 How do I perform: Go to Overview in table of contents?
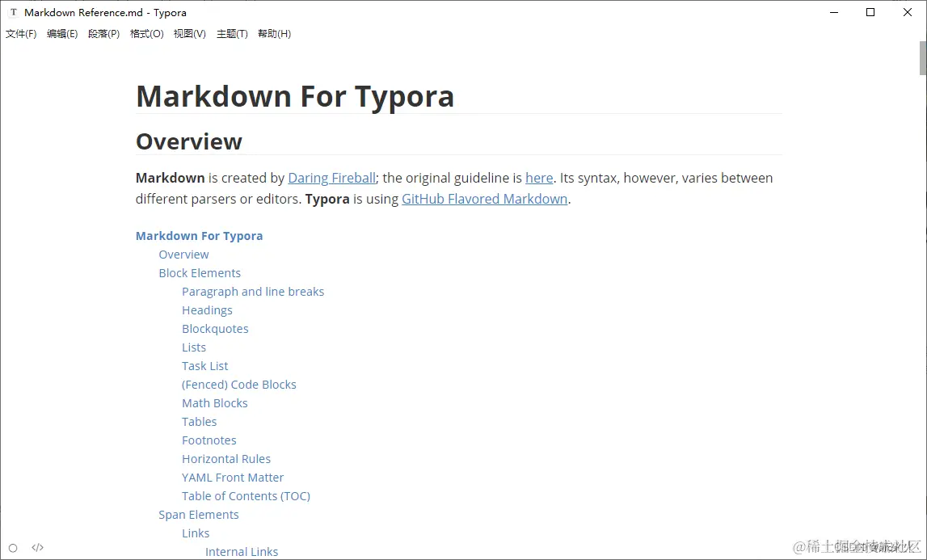(x=183, y=255)
